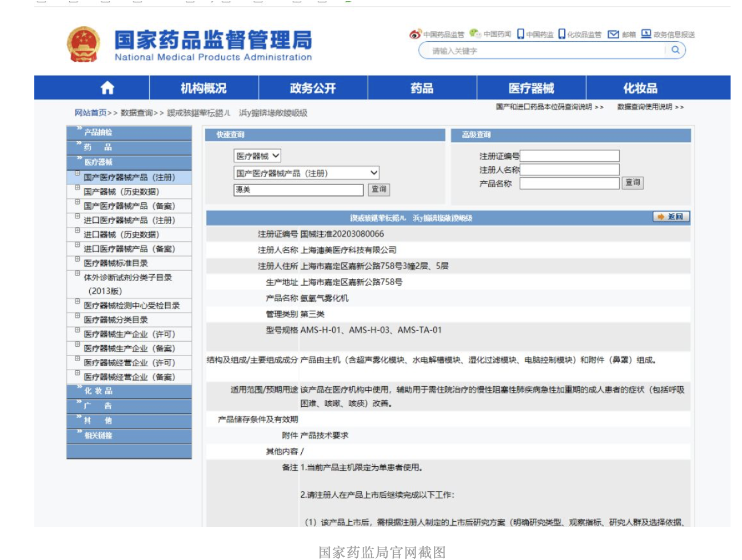Open 网站首页 breadcrumb link
Screen dimensions: 742x560
[x=90, y=113]
